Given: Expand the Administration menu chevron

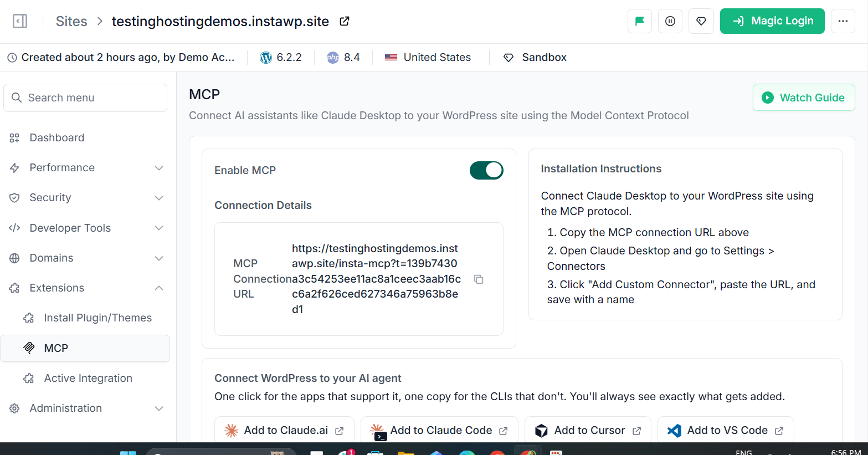Looking at the screenshot, I should coord(159,408).
